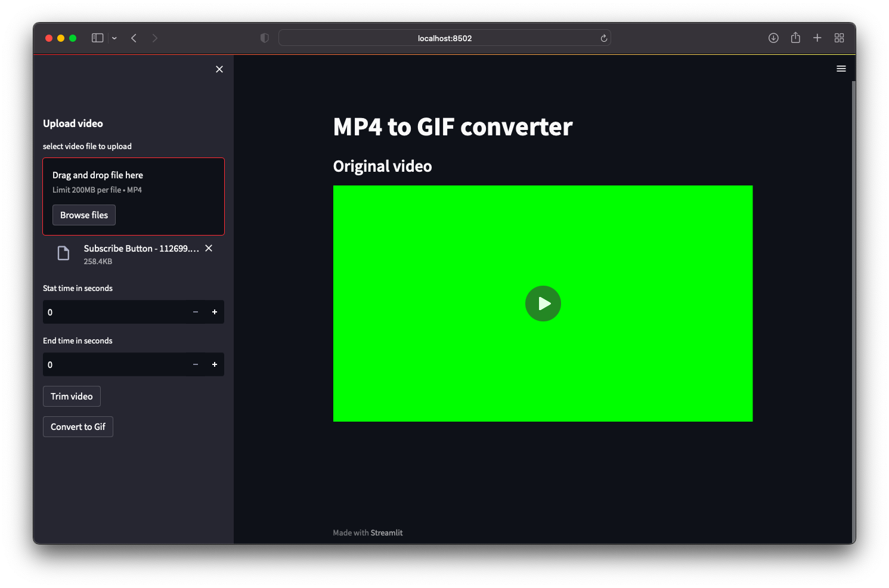
Task: Decrement the end time with the minus
Action: (x=195, y=364)
